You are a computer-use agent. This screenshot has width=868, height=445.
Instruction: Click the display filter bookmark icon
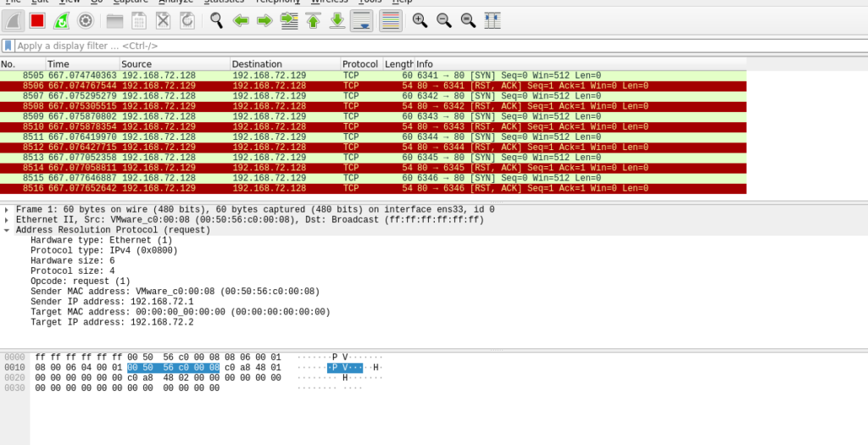point(8,46)
